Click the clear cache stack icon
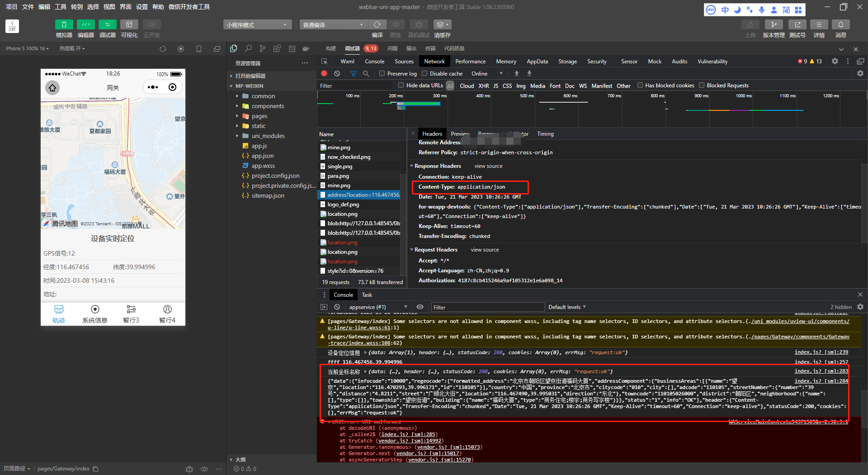The image size is (868, 475). tap(442, 24)
